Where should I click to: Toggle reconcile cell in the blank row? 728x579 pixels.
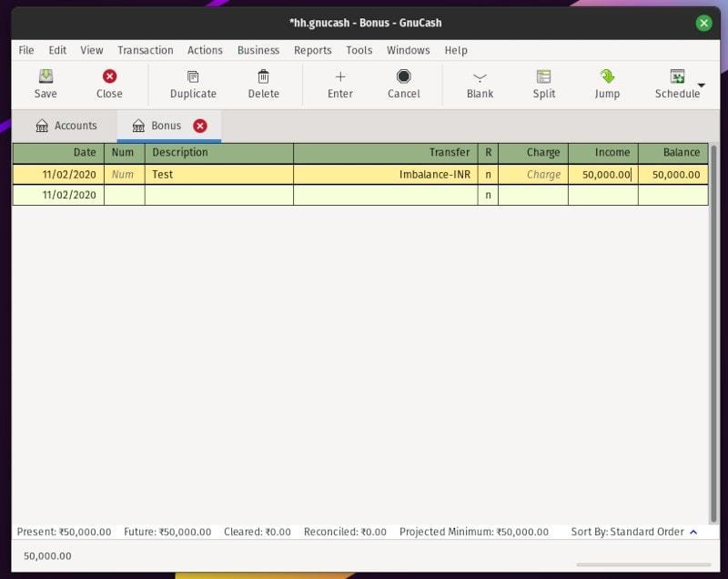point(488,195)
